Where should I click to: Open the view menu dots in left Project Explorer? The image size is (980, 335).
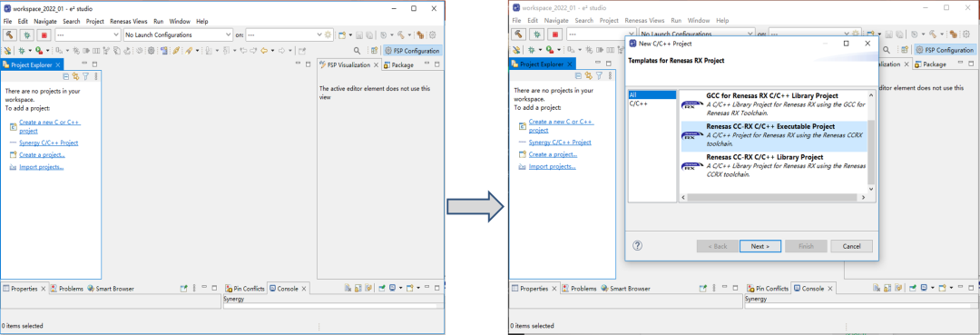pos(95,76)
